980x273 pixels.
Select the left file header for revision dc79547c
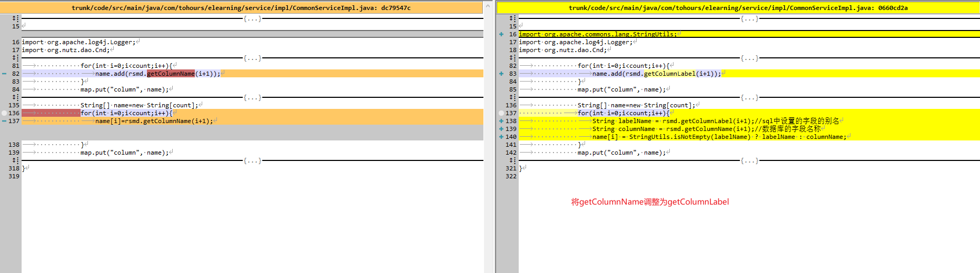click(x=241, y=8)
